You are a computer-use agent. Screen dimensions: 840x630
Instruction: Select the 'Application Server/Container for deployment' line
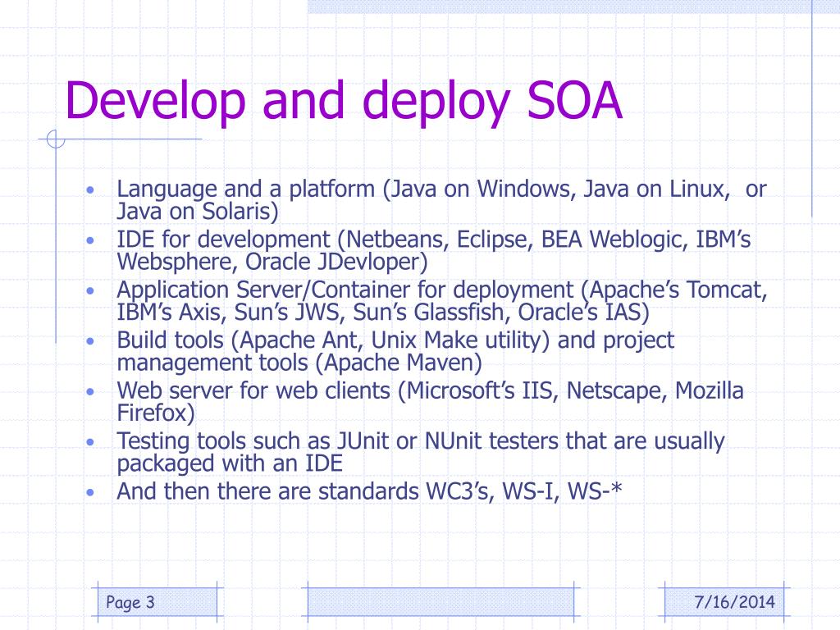coord(442,290)
